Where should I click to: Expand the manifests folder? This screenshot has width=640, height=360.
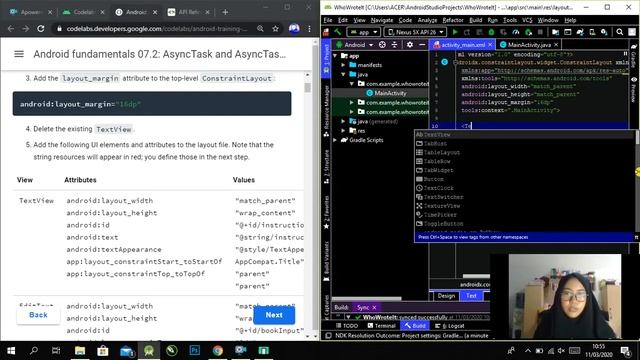pyautogui.click(x=343, y=65)
